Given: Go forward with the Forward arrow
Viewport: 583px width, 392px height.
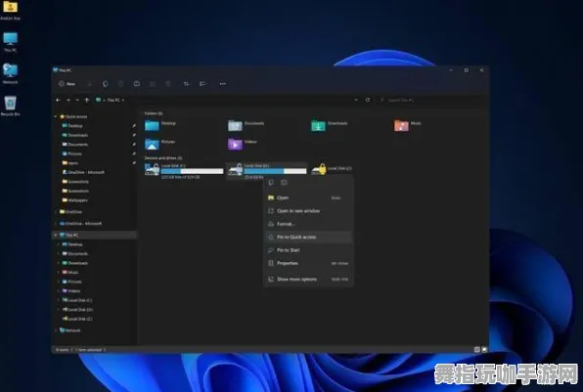Looking at the screenshot, I should click(68, 100).
